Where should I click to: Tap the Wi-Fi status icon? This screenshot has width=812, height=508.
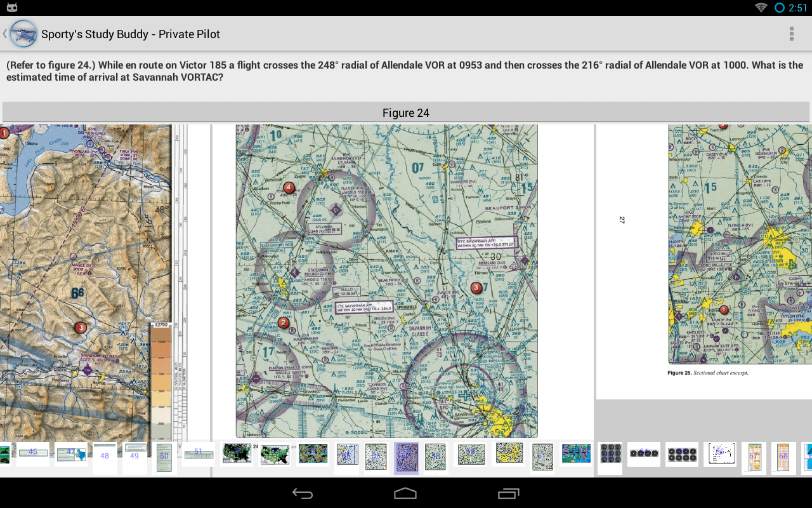(x=761, y=8)
